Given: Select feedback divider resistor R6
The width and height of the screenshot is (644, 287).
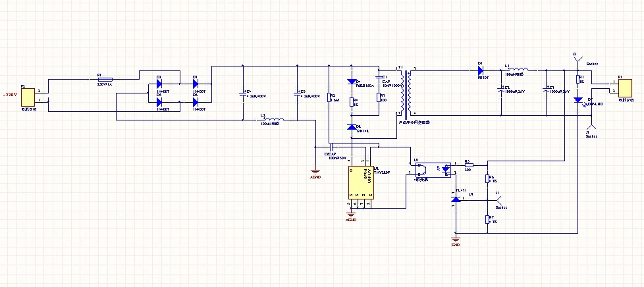Looking at the screenshot, I should pos(487,178).
